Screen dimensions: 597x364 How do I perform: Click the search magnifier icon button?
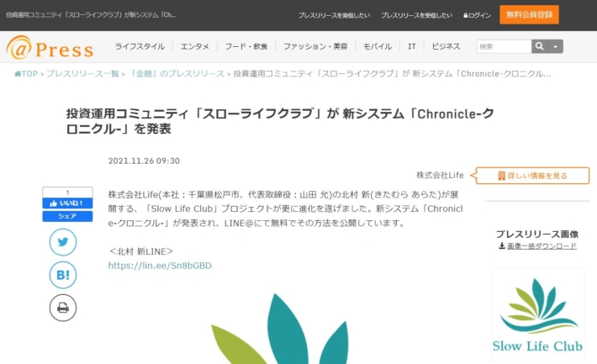540,46
